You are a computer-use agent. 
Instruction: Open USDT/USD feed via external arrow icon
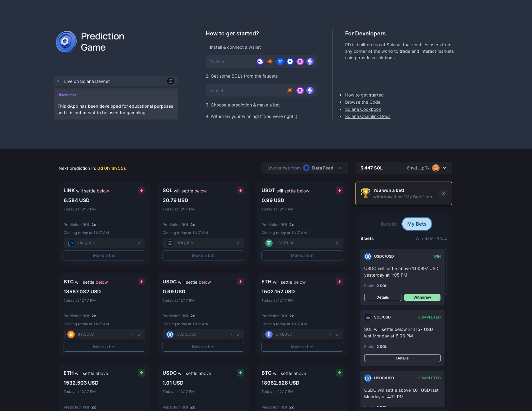(x=337, y=244)
